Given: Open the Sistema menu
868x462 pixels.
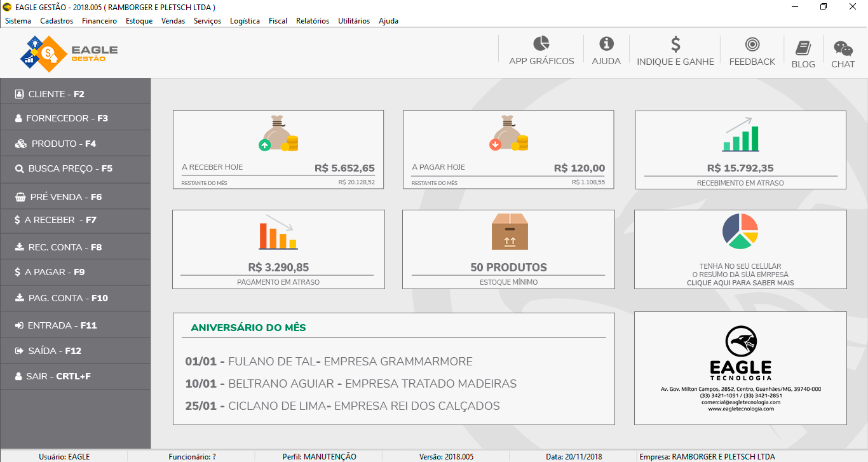Looking at the screenshot, I should (x=18, y=21).
